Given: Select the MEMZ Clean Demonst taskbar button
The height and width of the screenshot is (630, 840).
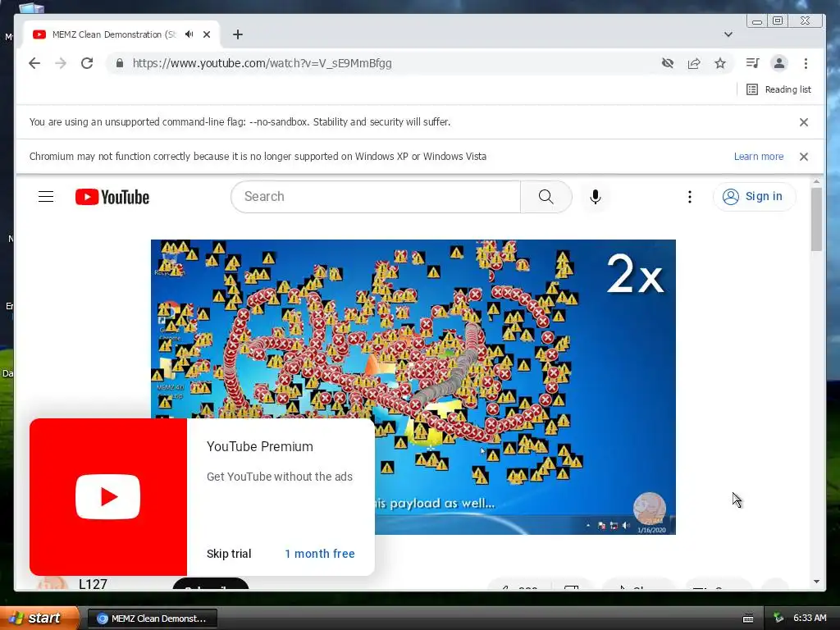Looking at the screenshot, I should coord(152,619).
